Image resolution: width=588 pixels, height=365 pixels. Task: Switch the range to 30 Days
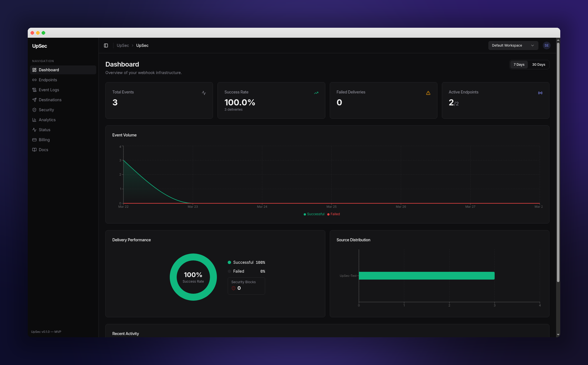pos(538,65)
